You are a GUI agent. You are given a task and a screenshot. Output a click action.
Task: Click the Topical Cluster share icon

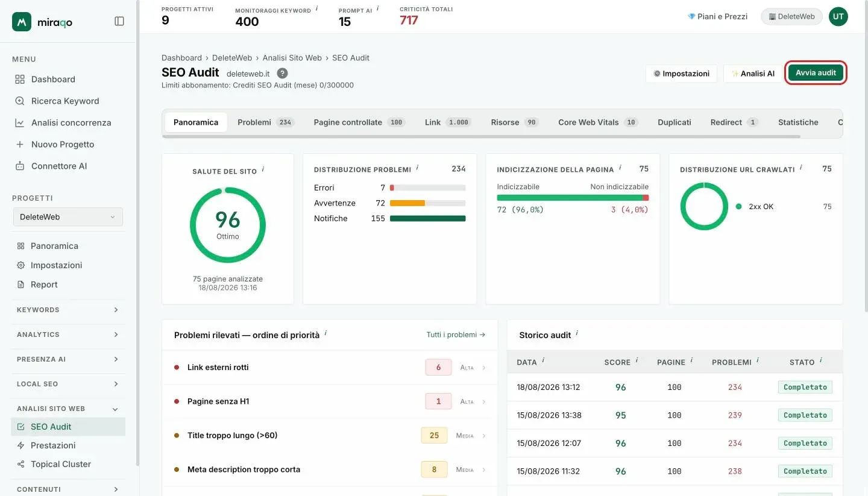[21, 464]
